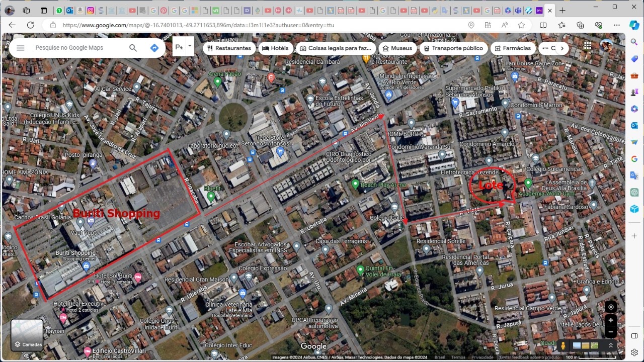644x362 pixels.
Task: Expand imagery strip with double chevron
Action: click(x=611, y=345)
